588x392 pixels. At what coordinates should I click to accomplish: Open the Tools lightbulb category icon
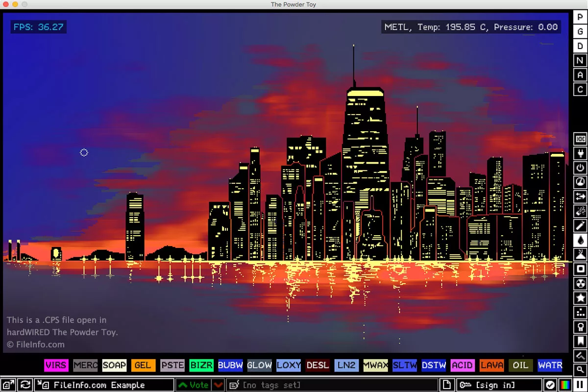point(581,327)
